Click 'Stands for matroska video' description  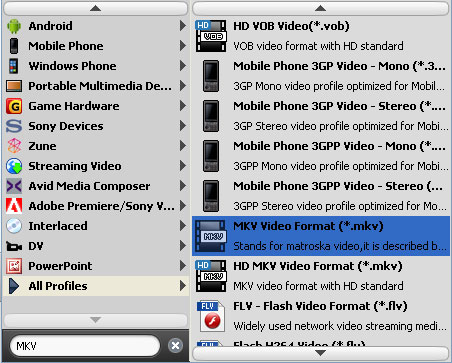click(340, 246)
